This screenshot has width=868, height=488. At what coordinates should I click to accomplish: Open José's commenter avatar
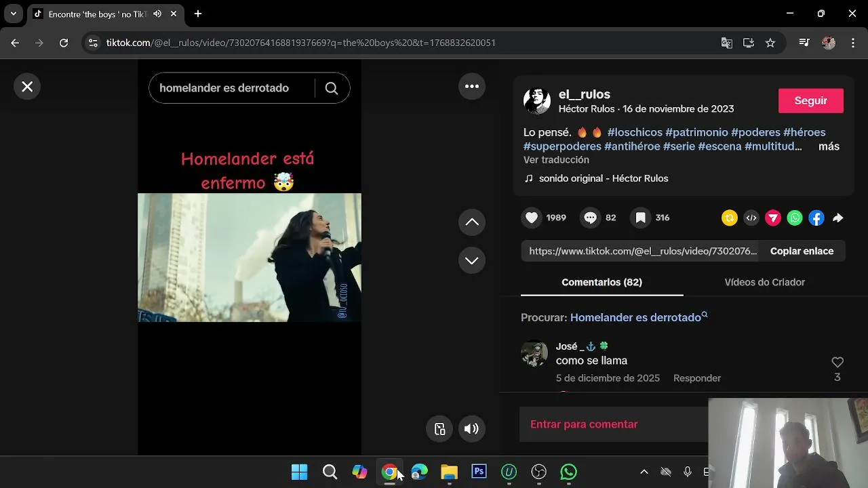click(534, 353)
